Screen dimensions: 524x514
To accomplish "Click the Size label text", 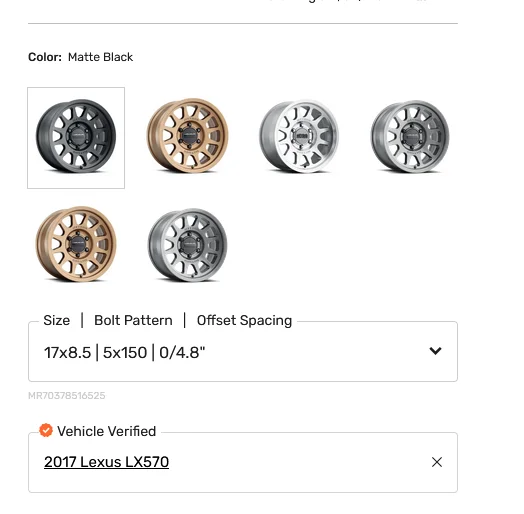I will pyautogui.click(x=56, y=320).
